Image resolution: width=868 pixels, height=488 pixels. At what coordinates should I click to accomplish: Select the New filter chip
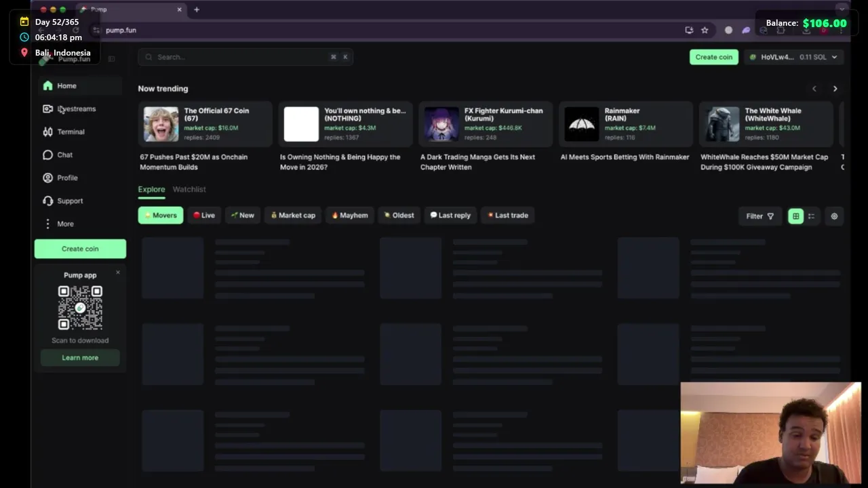[x=243, y=216]
